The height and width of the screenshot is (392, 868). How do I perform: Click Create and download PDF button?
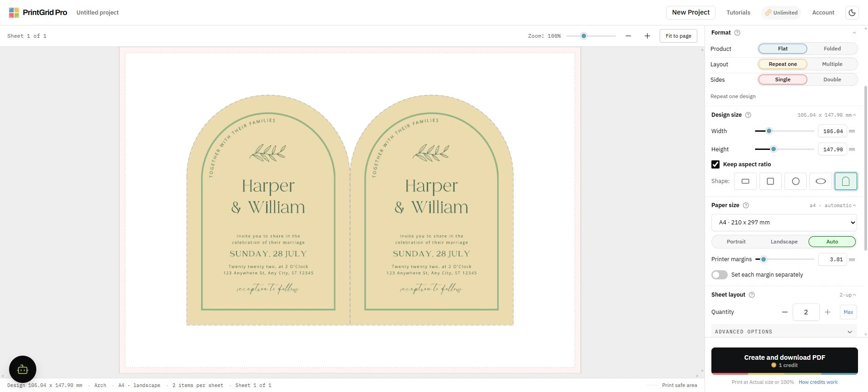click(x=784, y=361)
